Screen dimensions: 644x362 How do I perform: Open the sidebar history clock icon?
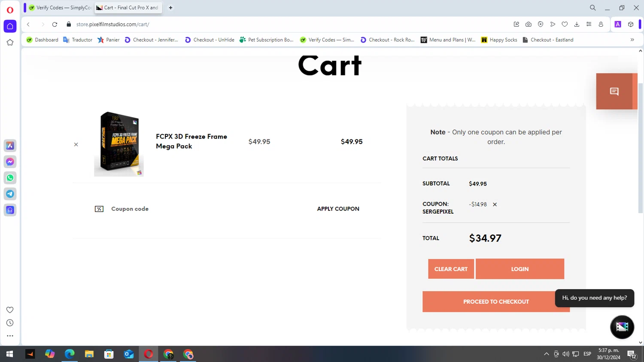pos(10,323)
